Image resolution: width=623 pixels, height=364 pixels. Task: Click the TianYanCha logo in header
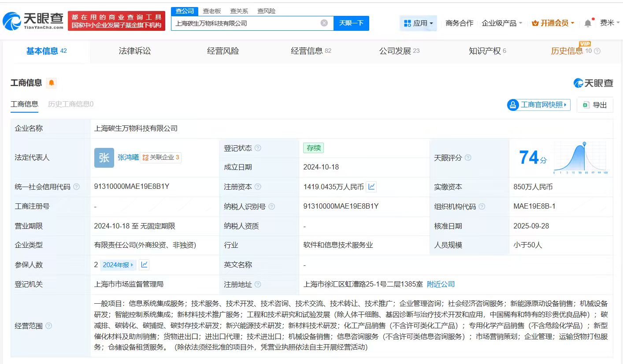(x=33, y=21)
